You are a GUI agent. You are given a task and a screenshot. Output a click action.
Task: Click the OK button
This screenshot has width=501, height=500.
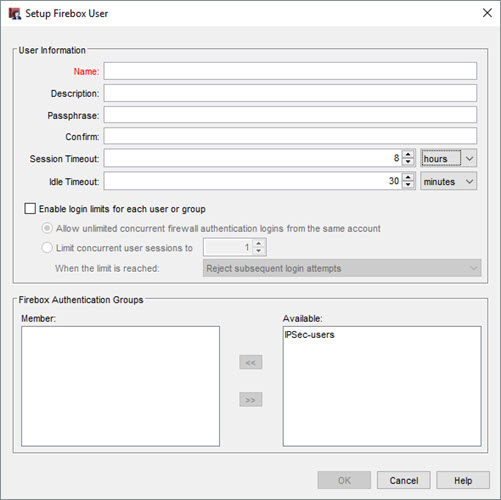pos(344,480)
